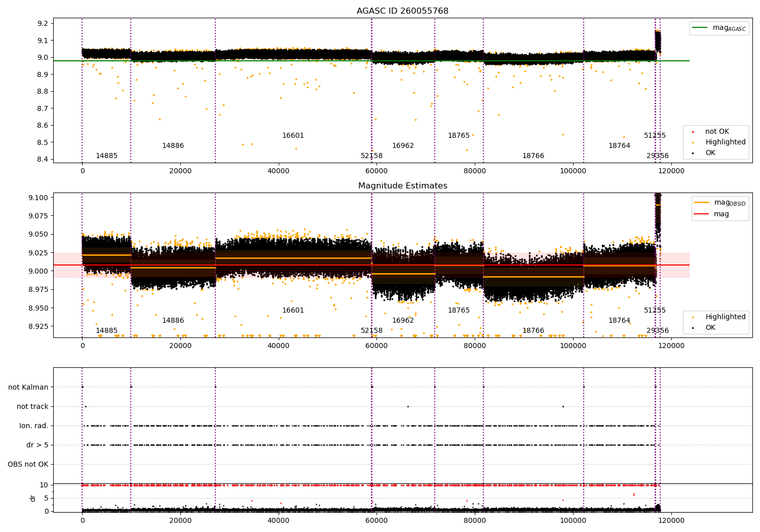760x532 pixels.
Task: Click x-axis tick 40000 in Magnitude Estimates panel
Action: click(x=279, y=346)
